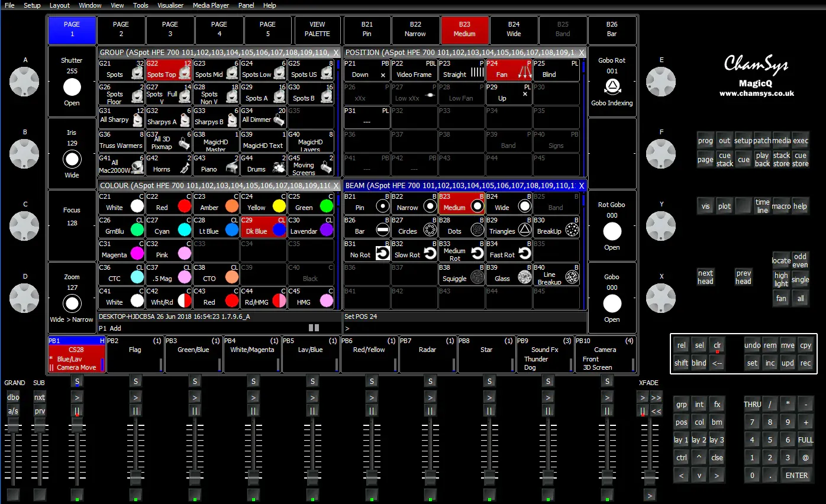Image resolution: width=826 pixels, height=504 pixels.
Task: Select All Dimmer group G34
Action: pos(263,117)
